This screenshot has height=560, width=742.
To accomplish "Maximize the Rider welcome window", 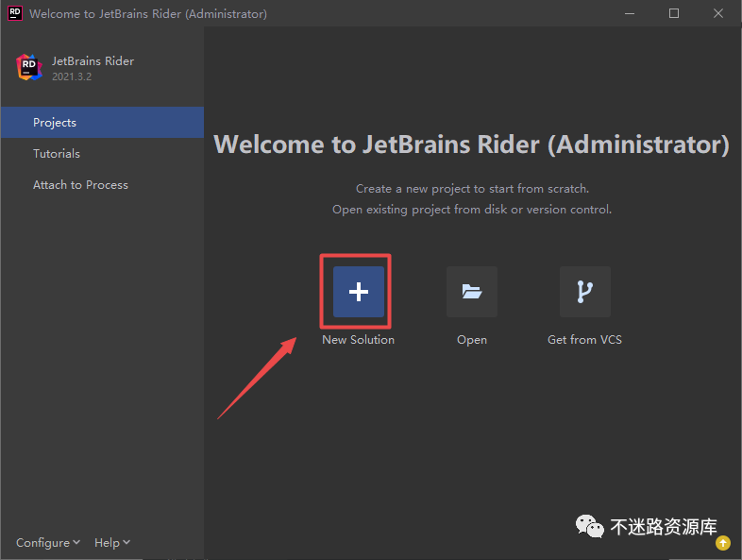I will 674,13.
